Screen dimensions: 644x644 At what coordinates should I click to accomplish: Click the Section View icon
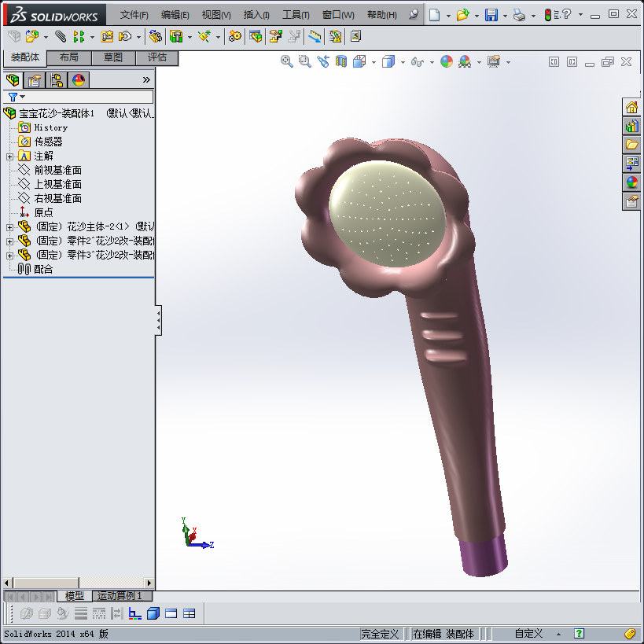[x=341, y=62]
